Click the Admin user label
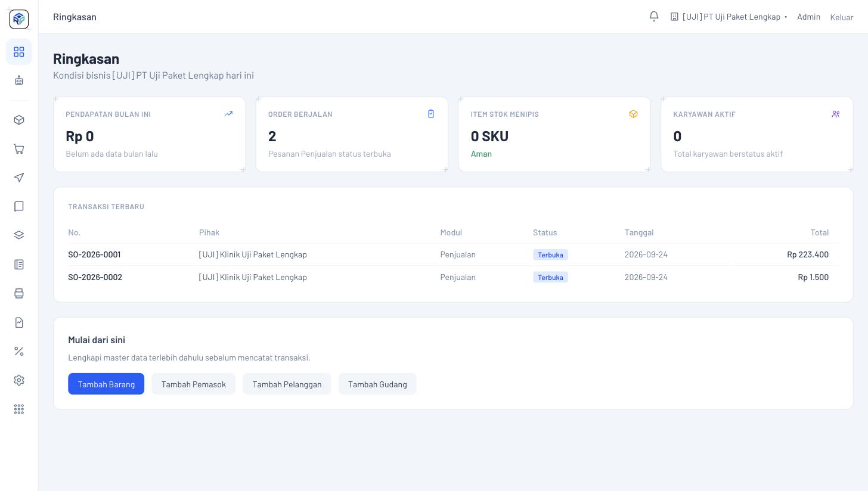868x491 pixels. 808,17
